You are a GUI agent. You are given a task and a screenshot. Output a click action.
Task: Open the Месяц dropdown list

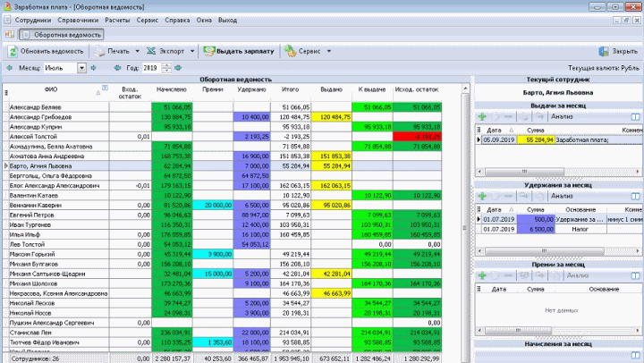[x=81, y=68]
